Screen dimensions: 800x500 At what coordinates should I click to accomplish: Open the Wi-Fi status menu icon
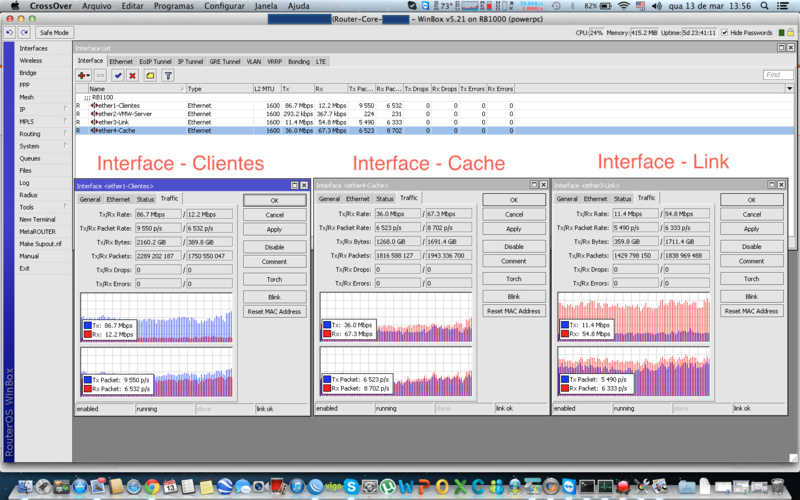click(x=623, y=6)
